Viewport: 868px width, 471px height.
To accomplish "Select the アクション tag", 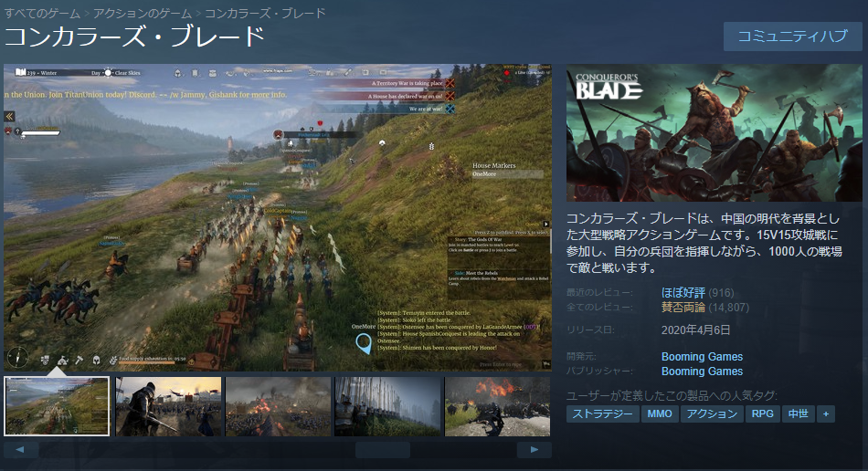I will point(712,414).
